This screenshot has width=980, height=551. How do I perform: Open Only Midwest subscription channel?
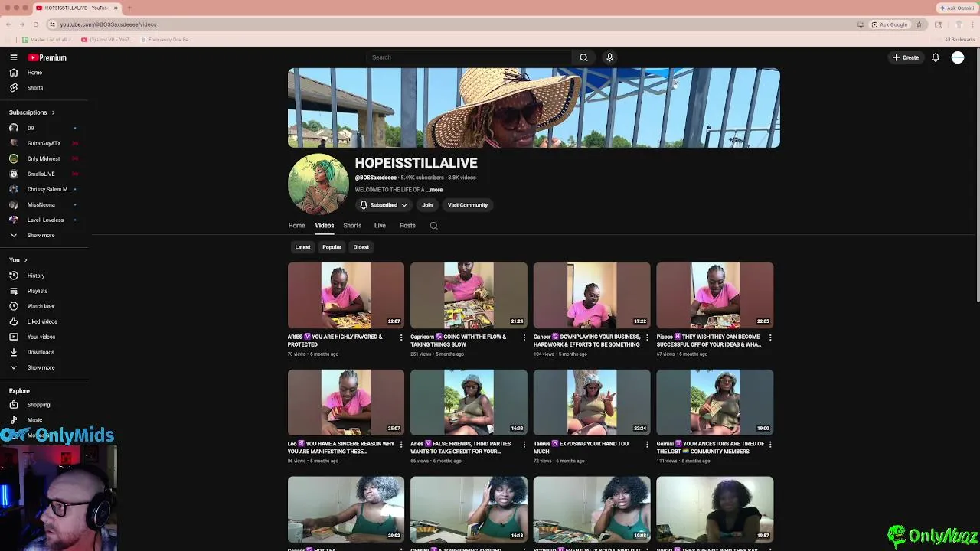point(42,158)
